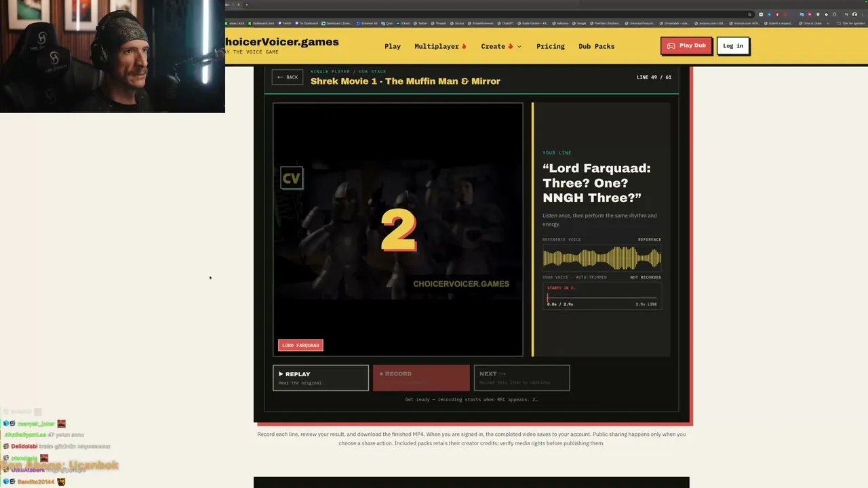
Task: Open the Twitter bookmark
Action: click(421, 23)
